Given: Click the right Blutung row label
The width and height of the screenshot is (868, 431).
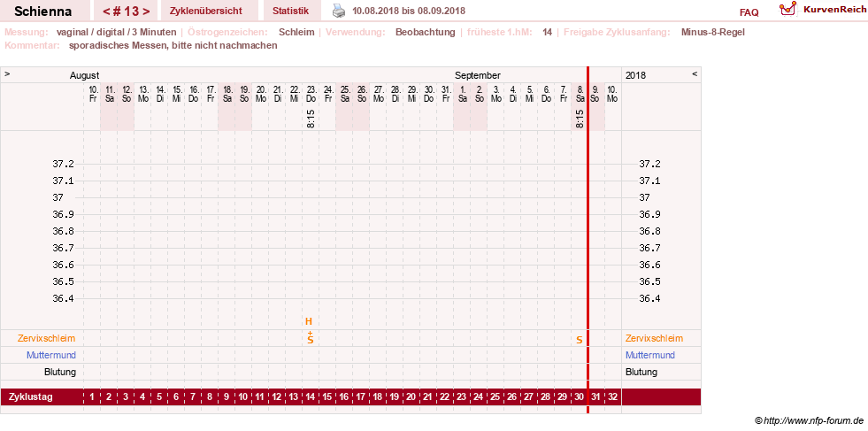Looking at the screenshot, I should [641, 372].
